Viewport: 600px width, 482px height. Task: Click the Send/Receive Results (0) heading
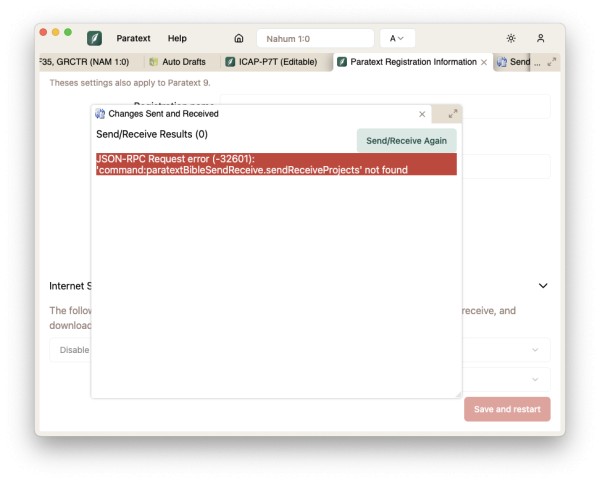(152, 134)
